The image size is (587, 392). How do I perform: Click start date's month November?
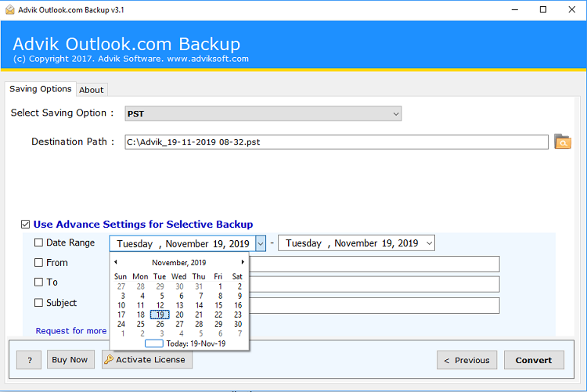(x=187, y=244)
